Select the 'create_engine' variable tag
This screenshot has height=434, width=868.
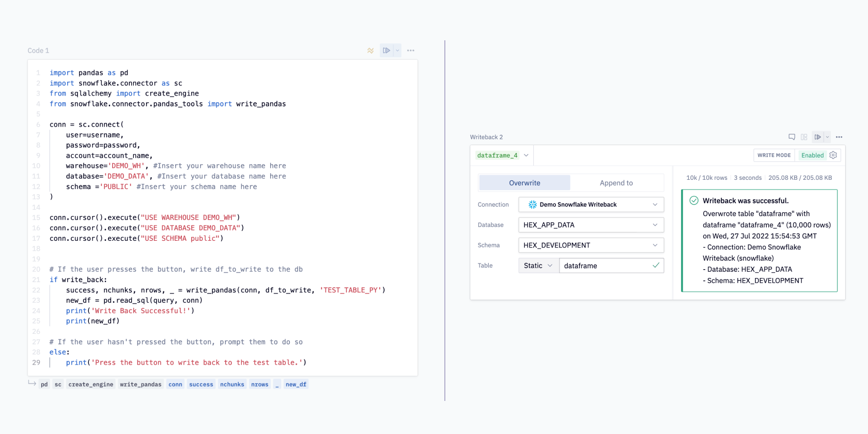(x=90, y=384)
